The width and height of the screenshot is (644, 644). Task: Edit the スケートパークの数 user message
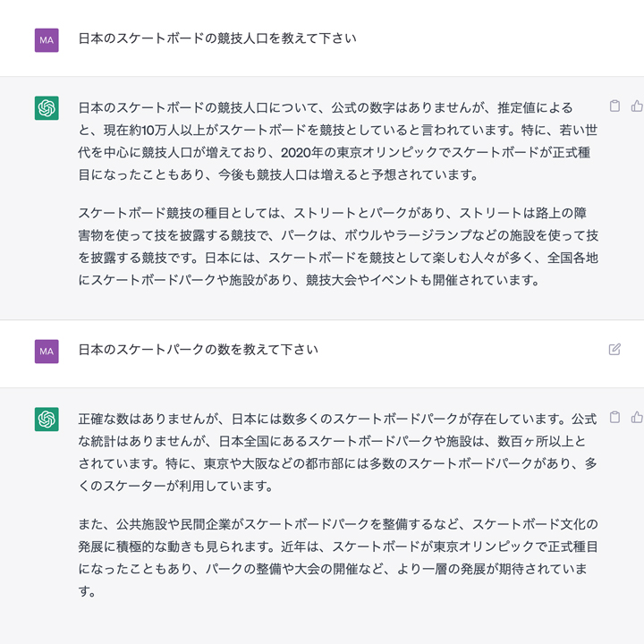[614, 350]
